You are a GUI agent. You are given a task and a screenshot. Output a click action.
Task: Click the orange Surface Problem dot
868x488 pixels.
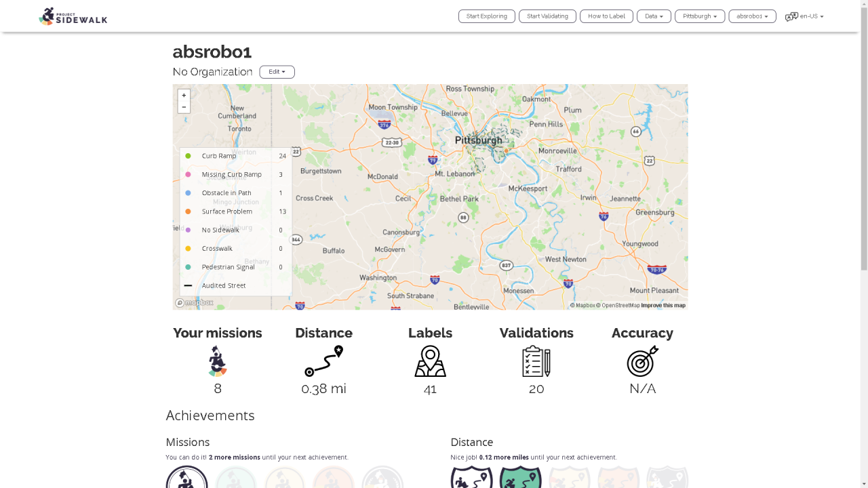pos(188,211)
